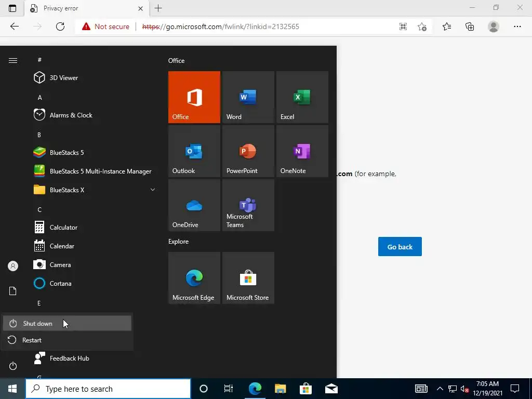The image size is (532, 399).
Task: Open Microsoft Store from taskbar
Action: tap(305, 389)
